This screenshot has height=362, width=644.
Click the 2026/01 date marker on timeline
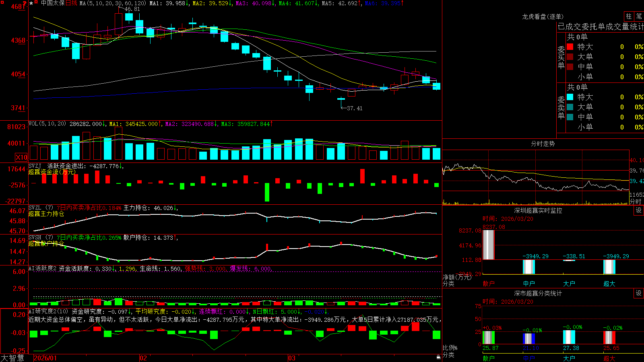click(x=45, y=358)
